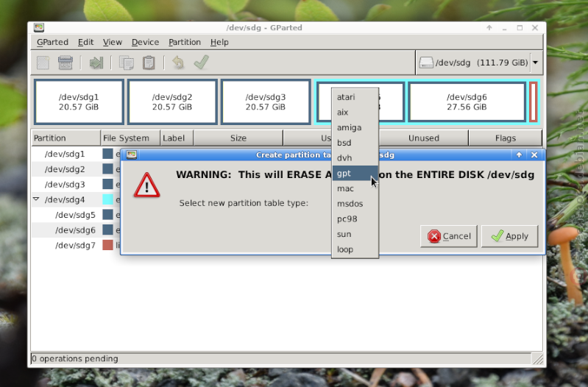588x387 pixels.
Task: Click the New partition toolbar icon
Action: pyautogui.click(x=43, y=63)
